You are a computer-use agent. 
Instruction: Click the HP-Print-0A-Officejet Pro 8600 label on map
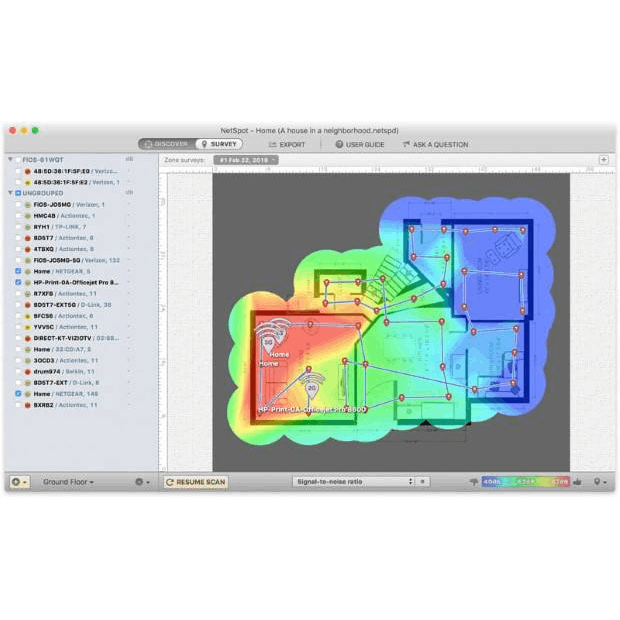tap(312, 410)
